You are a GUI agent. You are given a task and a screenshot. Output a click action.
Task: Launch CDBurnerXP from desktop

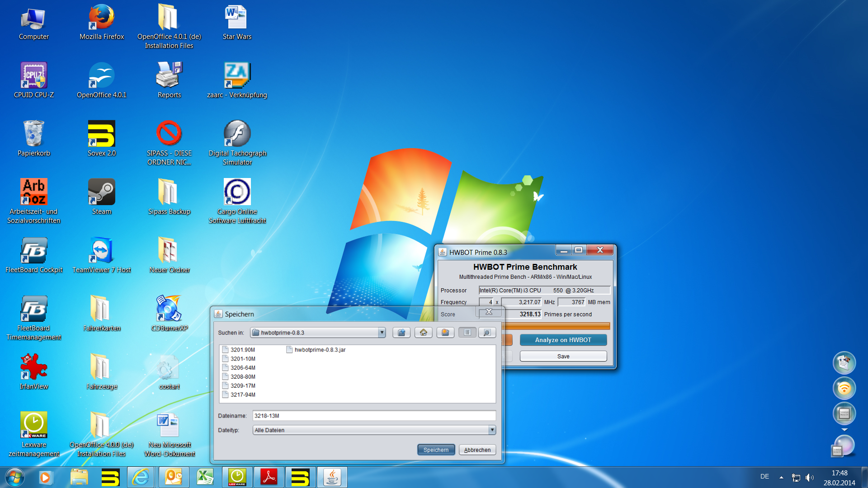pos(169,314)
